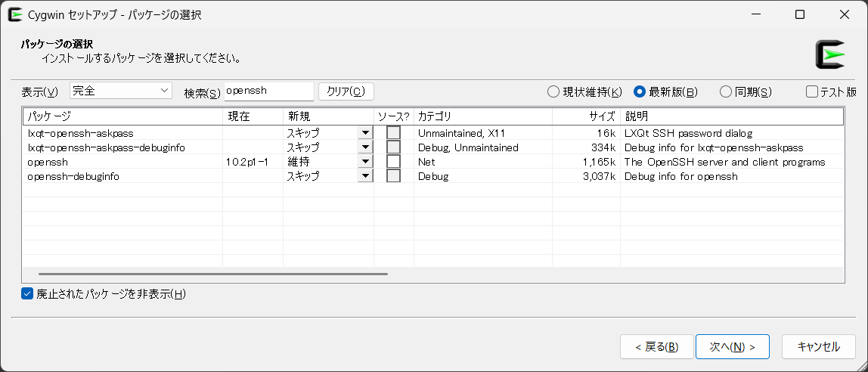This screenshot has width=868, height=372.
Task: Click the 3,037k size cell
Action: tap(600, 177)
